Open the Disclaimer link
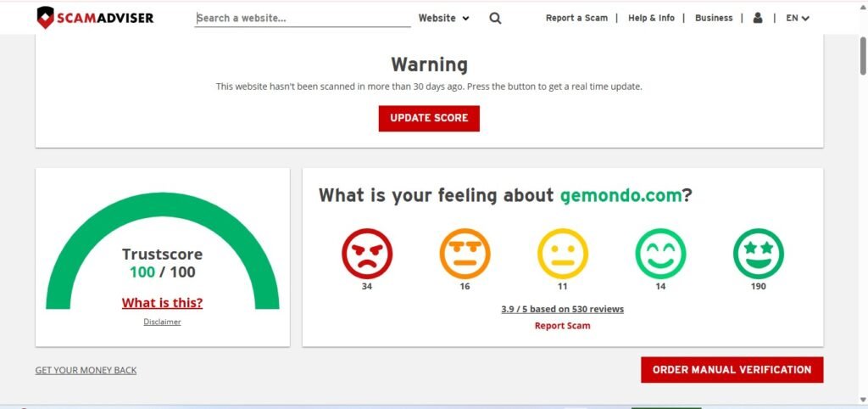The height and width of the screenshot is (409, 868). click(x=162, y=322)
